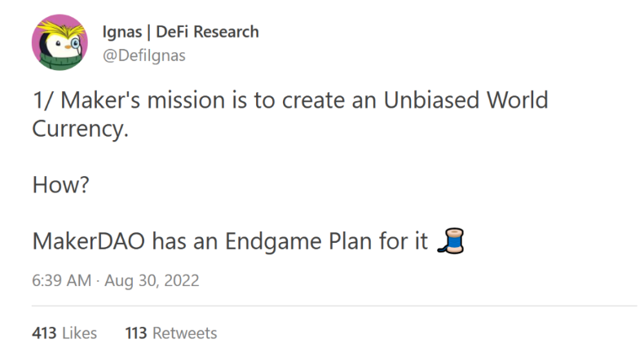Click the monocle on penguin avatar
Image resolution: width=644 pixels, height=361 pixels.
(x=76, y=42)
